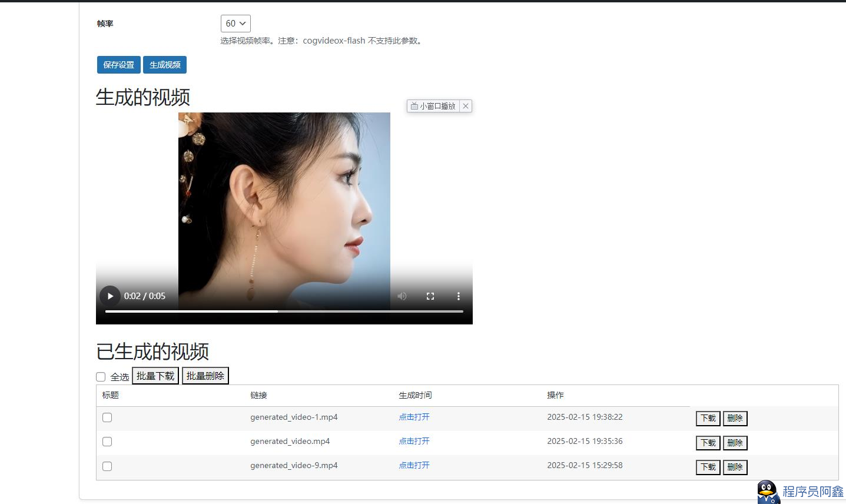
Task: Download generated_video-1.mp4 via 下载 button
Action: 708,419
